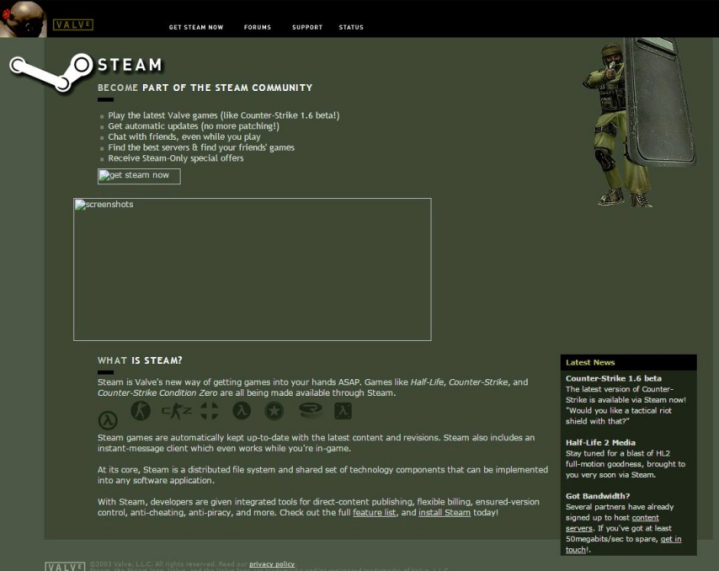Click the outlined Half-Life lambda circle icon
The height and width of the screenshot is (571, 719).
pyautogui.click(x=108, y=420)
